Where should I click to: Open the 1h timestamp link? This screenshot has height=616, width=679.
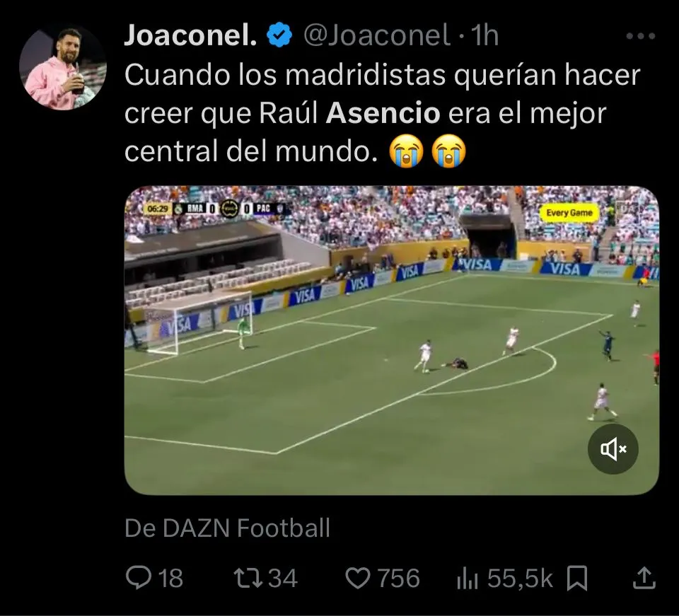484,35
